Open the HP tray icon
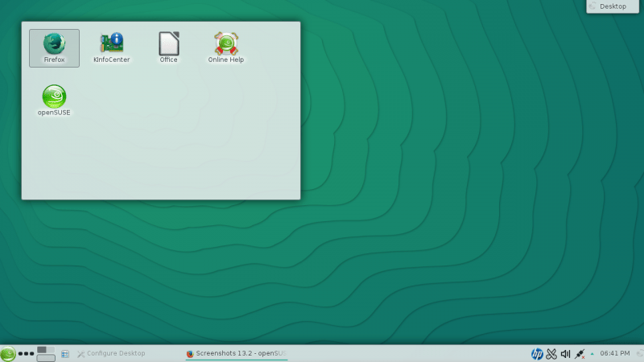Screen dimensions: 644x362 coord(537,353)
